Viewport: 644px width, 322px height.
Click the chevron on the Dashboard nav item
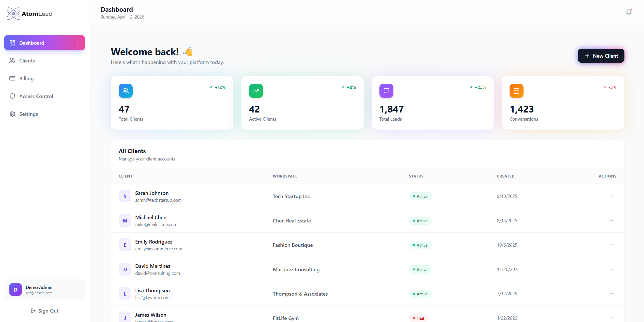pyautogui.click(x=77, y=43)
